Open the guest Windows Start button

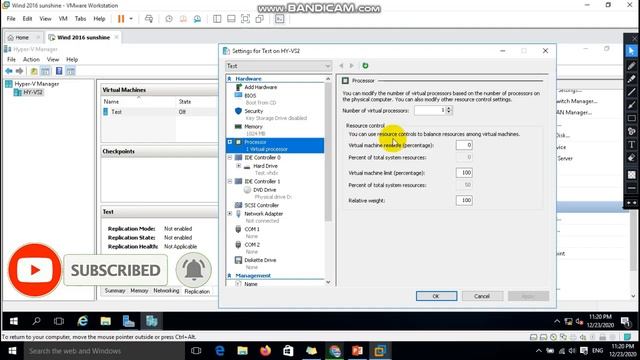pyautogui.click(x=13, y=321)
